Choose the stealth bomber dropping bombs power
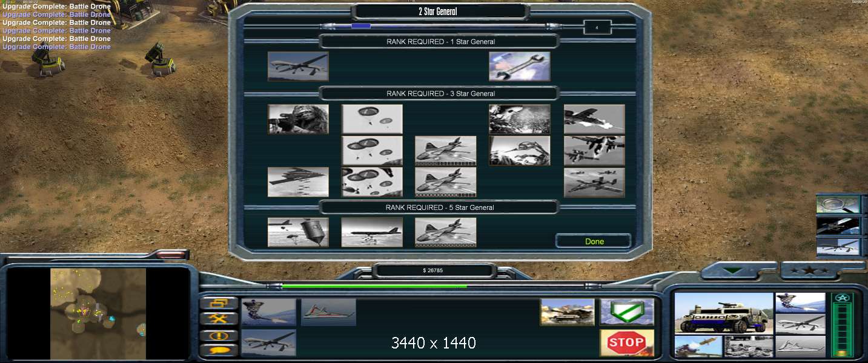The width and height of the screenshot is (868, 363). 298,182
